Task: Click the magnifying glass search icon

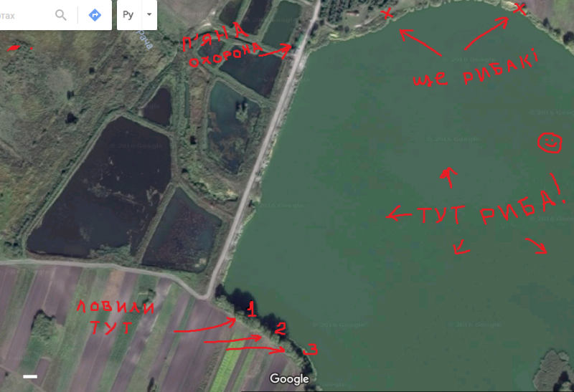Action: click(61, 15)
